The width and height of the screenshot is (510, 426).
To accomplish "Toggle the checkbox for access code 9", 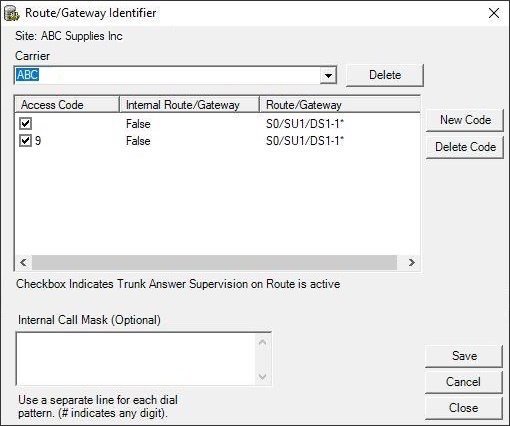I will pos(26,140).
